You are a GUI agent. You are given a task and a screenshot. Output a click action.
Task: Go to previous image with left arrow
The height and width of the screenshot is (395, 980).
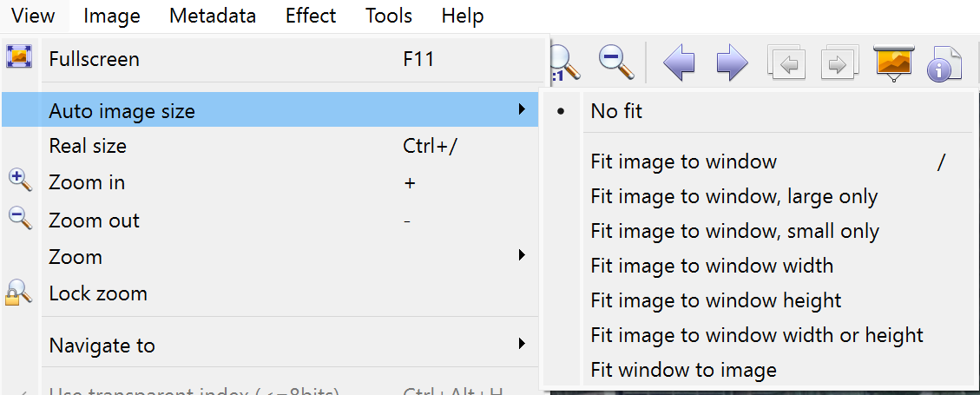[678, 63]
